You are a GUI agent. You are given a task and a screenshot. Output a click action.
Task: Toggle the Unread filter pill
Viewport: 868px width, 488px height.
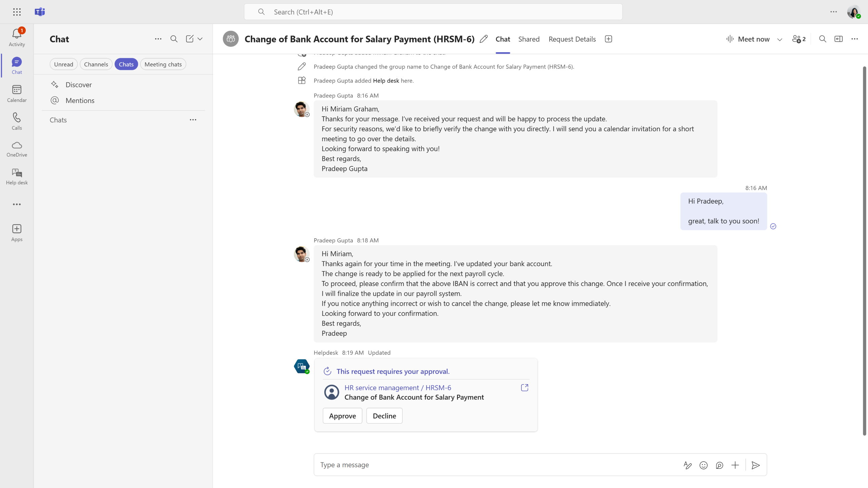63,64
